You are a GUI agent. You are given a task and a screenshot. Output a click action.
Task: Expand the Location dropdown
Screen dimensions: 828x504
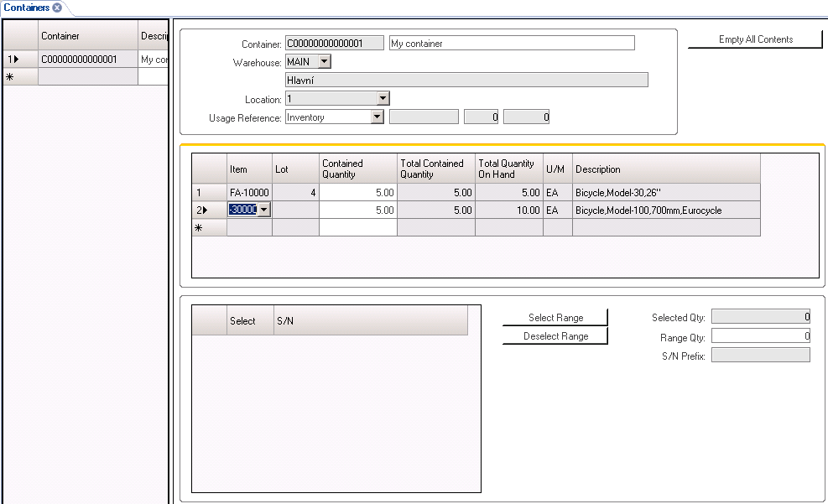tap(383, 98)
